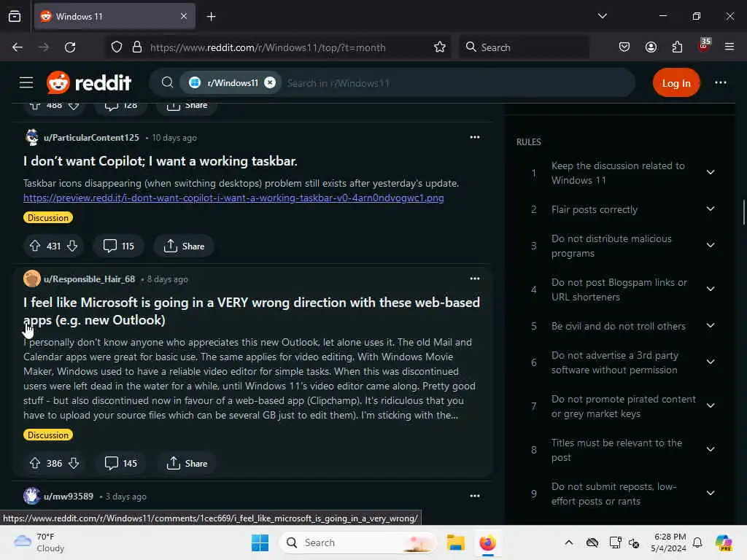
Task: Open Save to Pocket icon
Action: (x=624, y=47)
